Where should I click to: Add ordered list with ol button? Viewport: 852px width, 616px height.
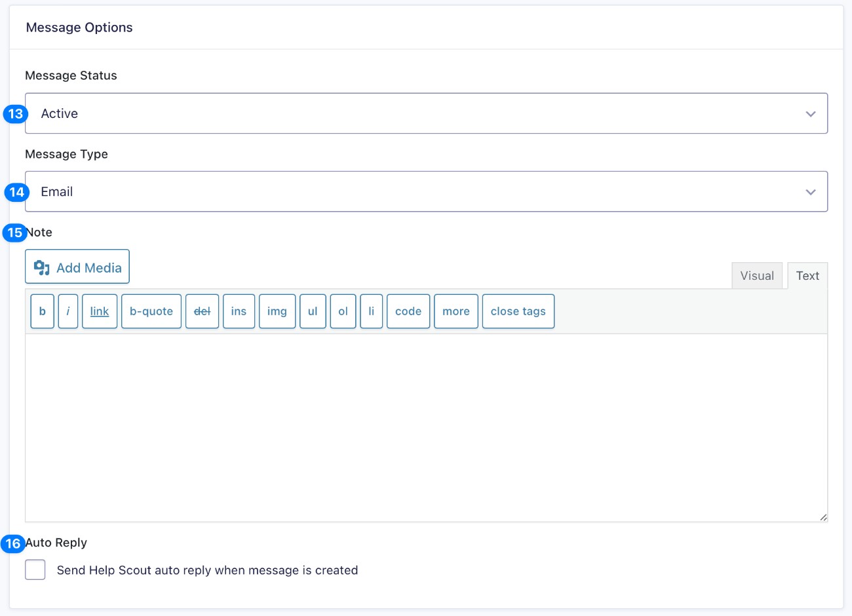[x=343, y=311]
